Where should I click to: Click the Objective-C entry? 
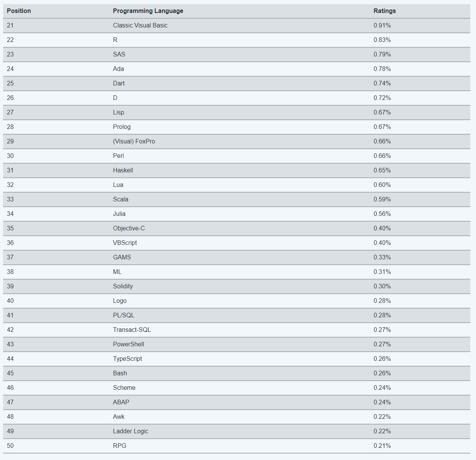[x=129, y=228]
